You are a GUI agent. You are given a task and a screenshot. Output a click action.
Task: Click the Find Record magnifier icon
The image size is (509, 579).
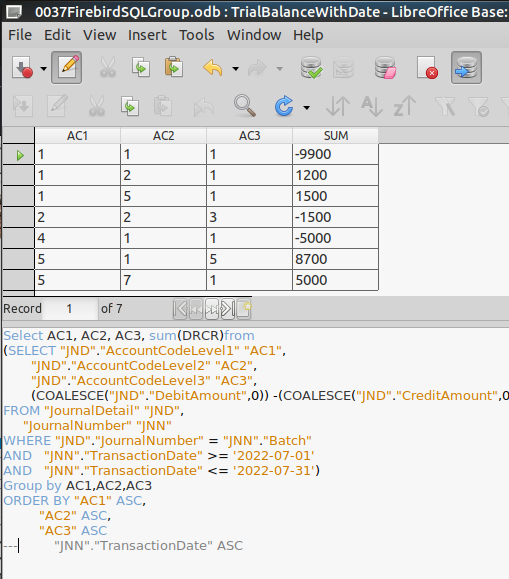245,106
